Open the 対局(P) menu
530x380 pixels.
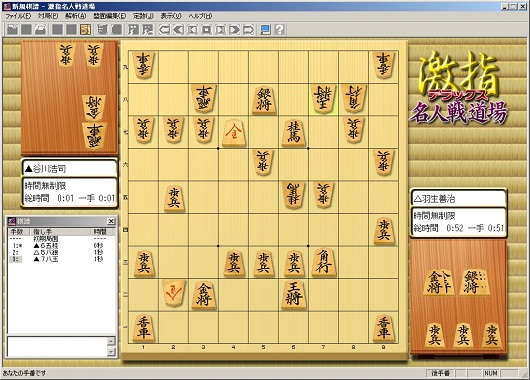48,16
